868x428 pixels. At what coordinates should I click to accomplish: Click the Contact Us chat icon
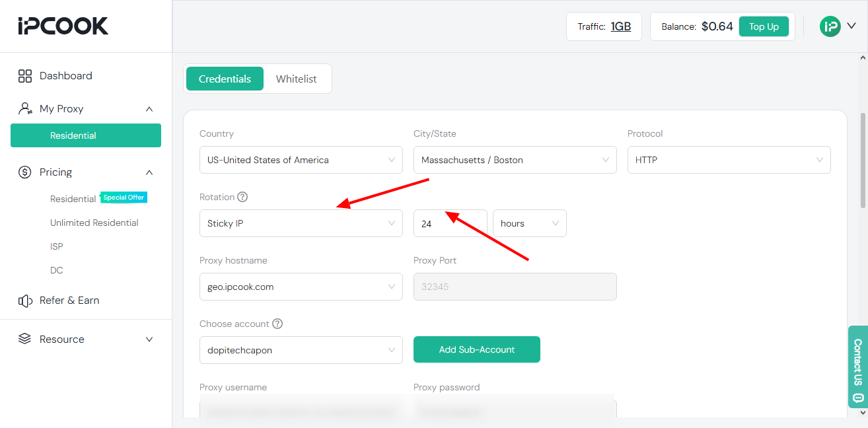click(x=857, y=398)
